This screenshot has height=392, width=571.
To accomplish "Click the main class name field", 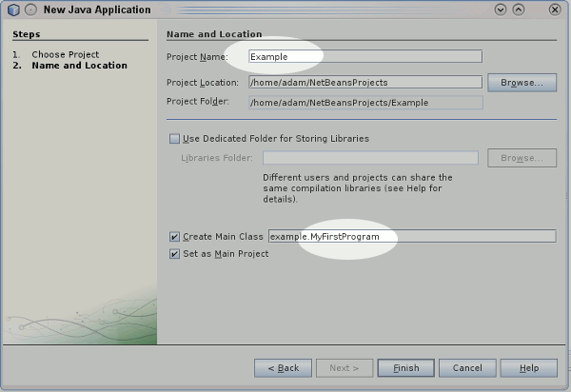I will click(x=411, y=236).
